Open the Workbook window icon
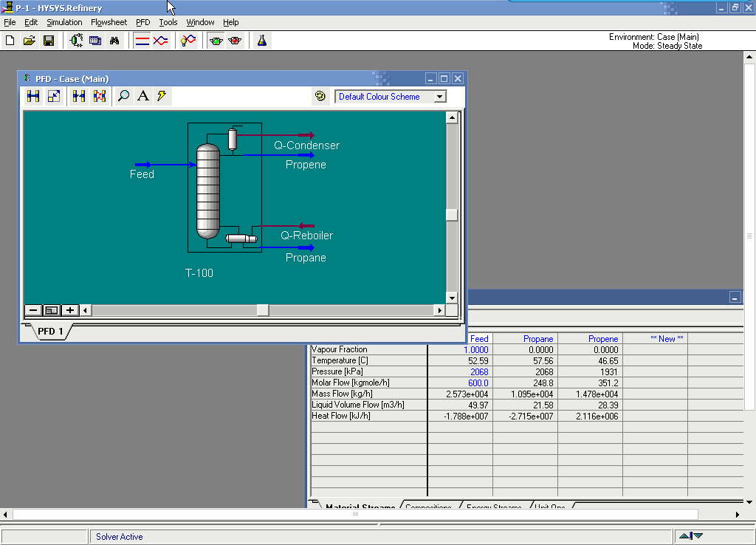Image resolution: width=756 pixels, height=545 pixels. (x=95, y=41)
